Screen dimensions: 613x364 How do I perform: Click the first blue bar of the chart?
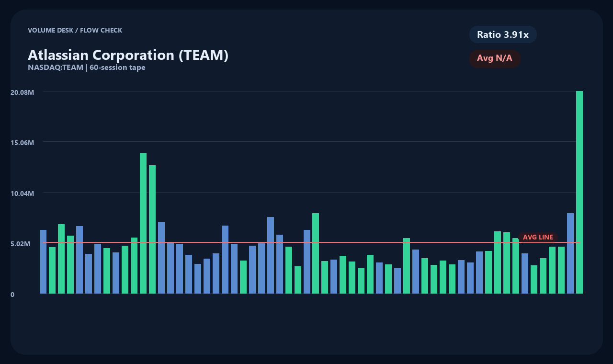pyautogui.click(x=43, y=262)
